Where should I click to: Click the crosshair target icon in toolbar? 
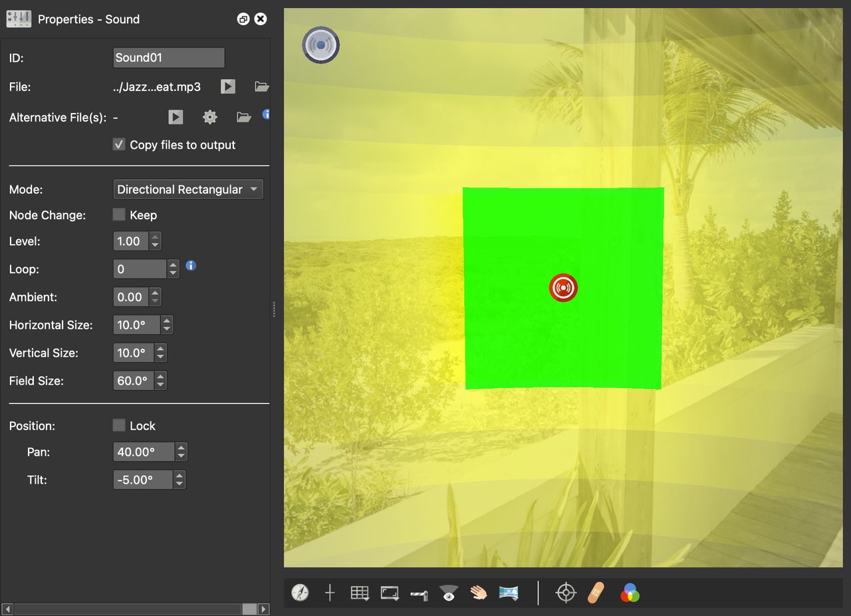point(566,593)
